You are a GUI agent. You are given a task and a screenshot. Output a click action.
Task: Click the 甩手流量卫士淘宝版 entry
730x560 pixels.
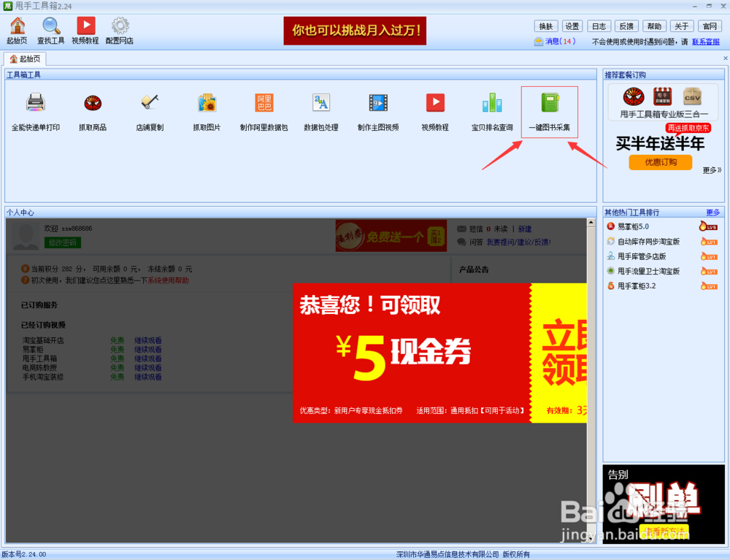click(648, 271)
